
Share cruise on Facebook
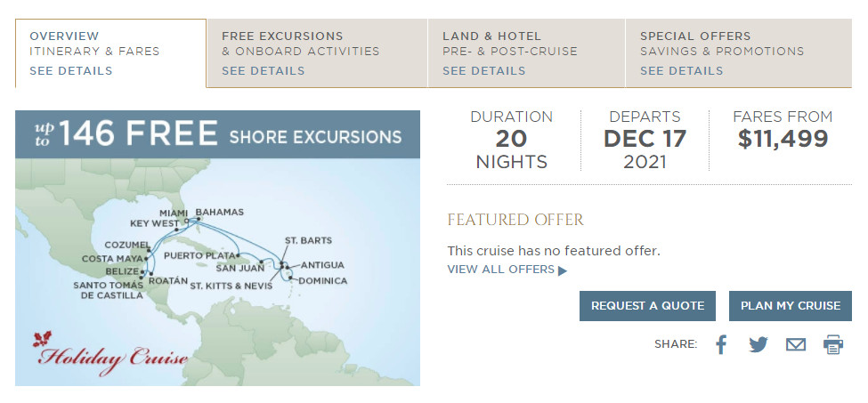(x=721, y=344)
